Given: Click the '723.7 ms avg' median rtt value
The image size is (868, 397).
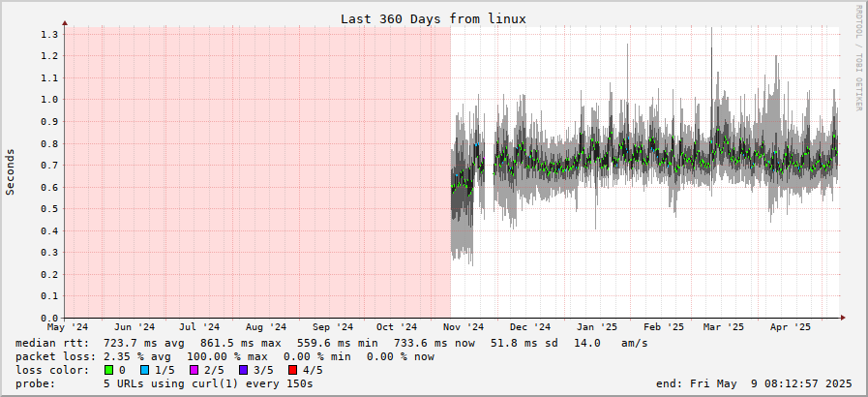Looking at the screenshot, I should (x=144, y=344).
